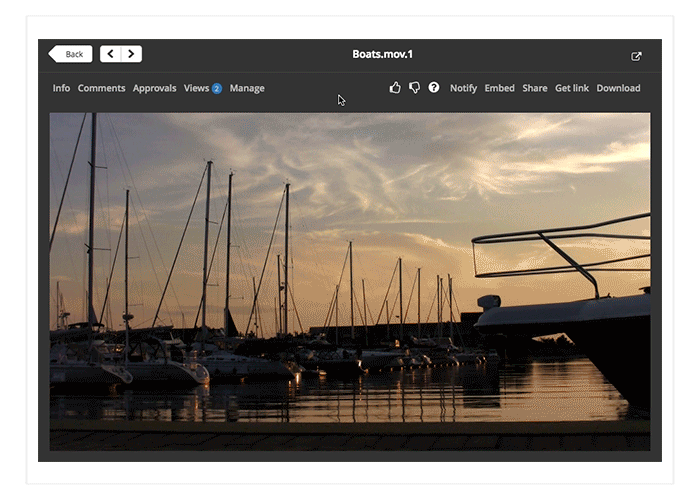Viewport: 700px width, 500px height.
Task: Click the Notify link
Action: tap(463, 88)
